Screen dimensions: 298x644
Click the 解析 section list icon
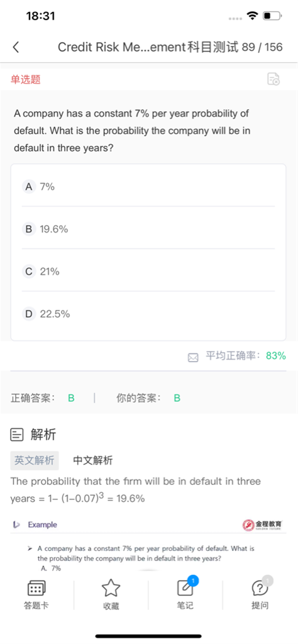coord(17,435)
